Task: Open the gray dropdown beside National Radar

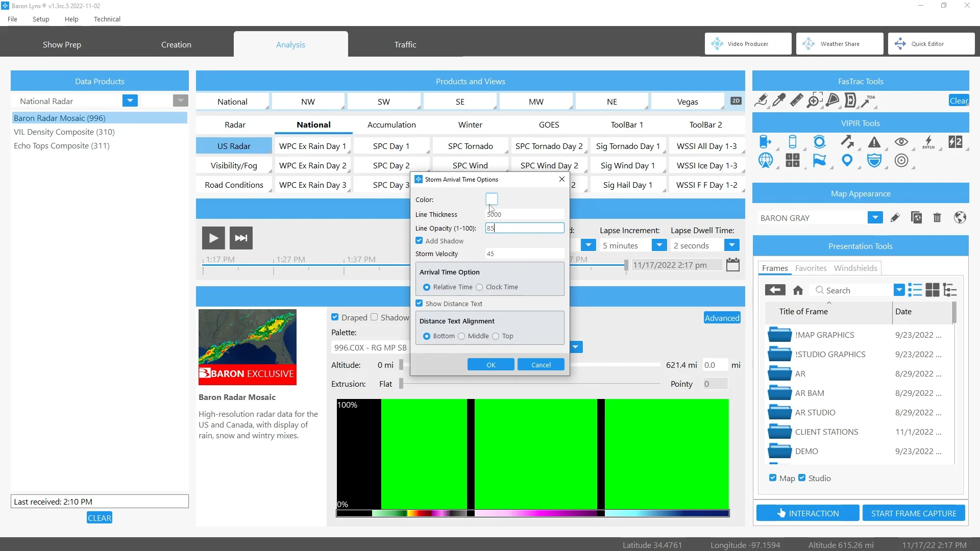Action: [x=180, y=101]
